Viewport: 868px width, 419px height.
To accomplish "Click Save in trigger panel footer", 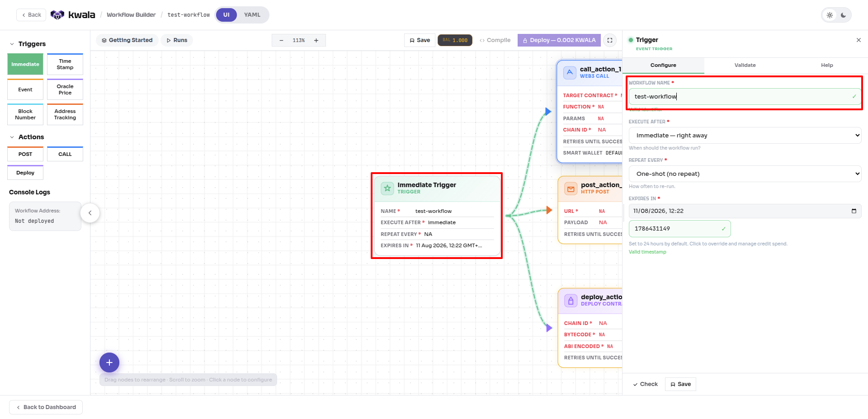I will (x=680, y=384).
